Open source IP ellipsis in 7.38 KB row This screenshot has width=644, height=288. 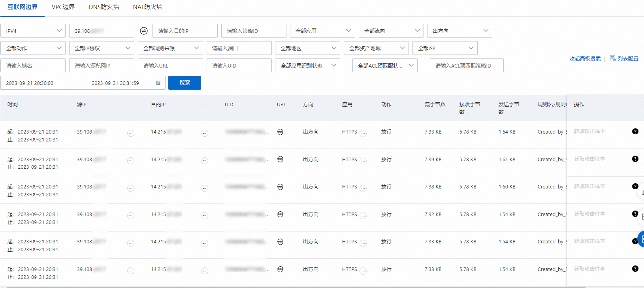pos(131,188)
